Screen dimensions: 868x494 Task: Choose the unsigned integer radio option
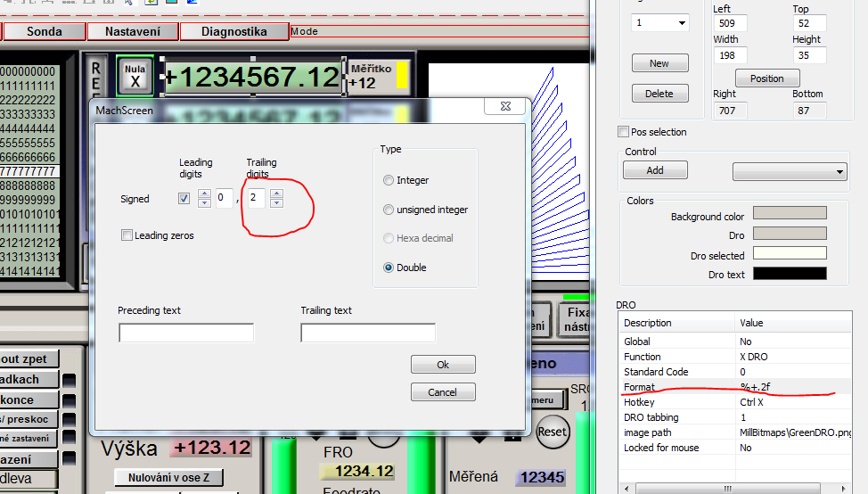click(389, 210)
